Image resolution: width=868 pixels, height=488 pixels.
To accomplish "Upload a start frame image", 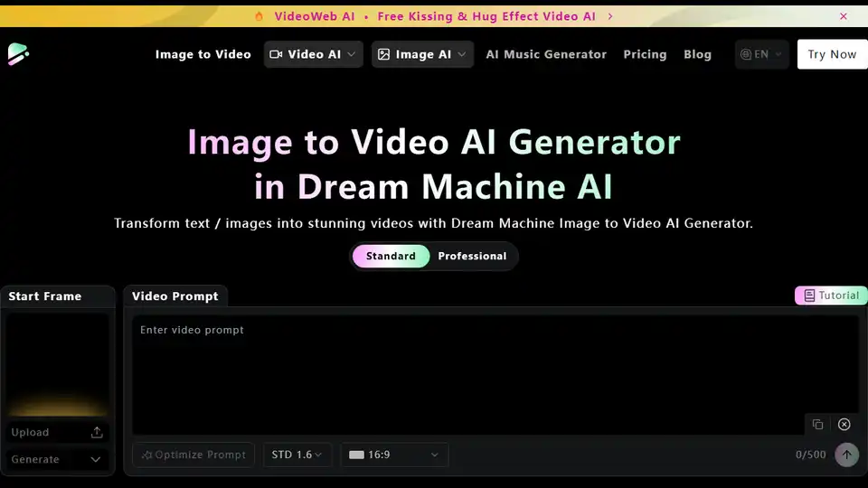I will [x=58, y=432].
